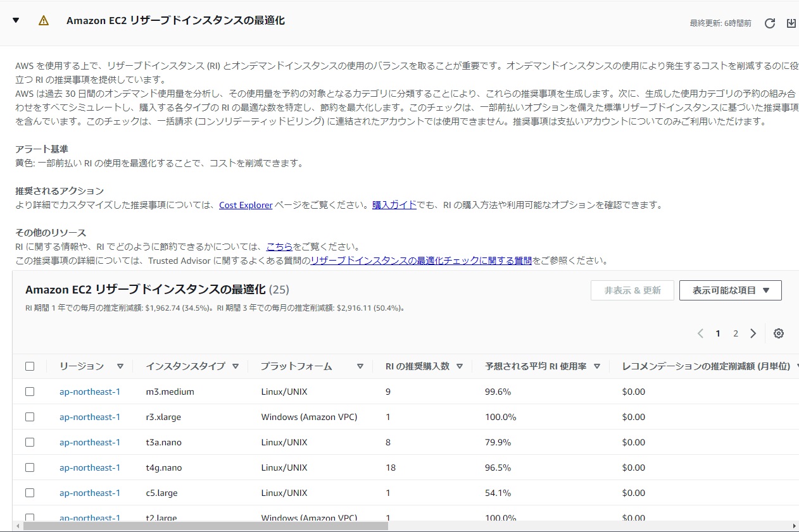Select the c5.large instance type cell
799x532 pixels.
coord(161,493)
